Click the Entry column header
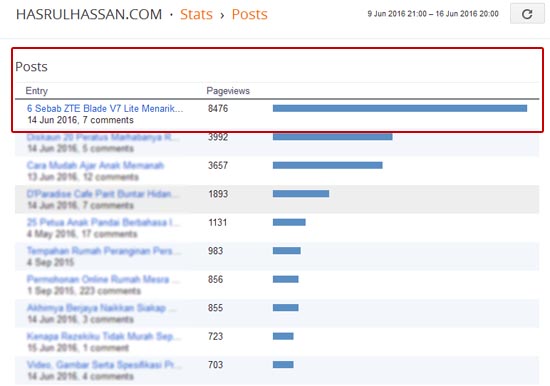Screen dimensions: 550x386 tap(36, 91)
